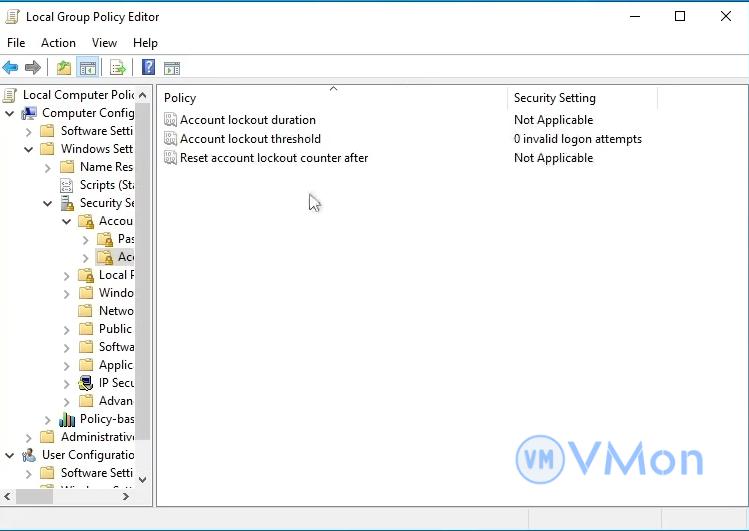Click the Back arrow toolbar icon
749x531 pixels.
pyautogui.click(x=11, y=67)
